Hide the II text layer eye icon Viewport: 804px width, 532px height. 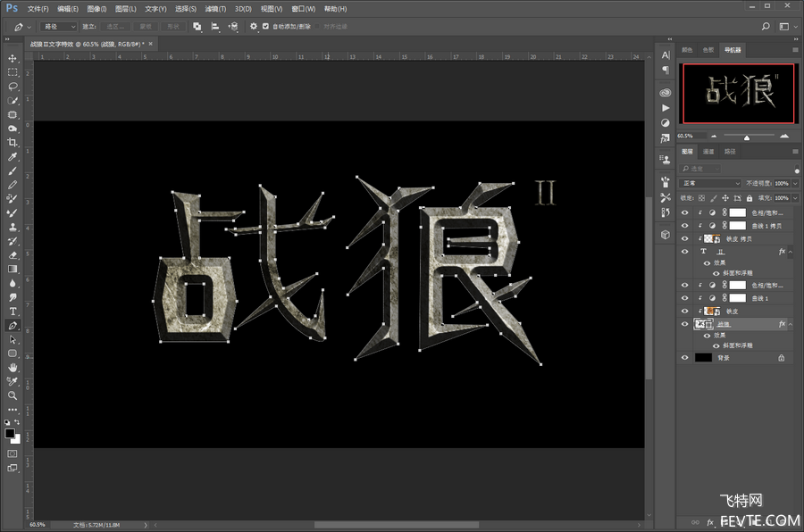pyautogui.click(x=684, y=251)
